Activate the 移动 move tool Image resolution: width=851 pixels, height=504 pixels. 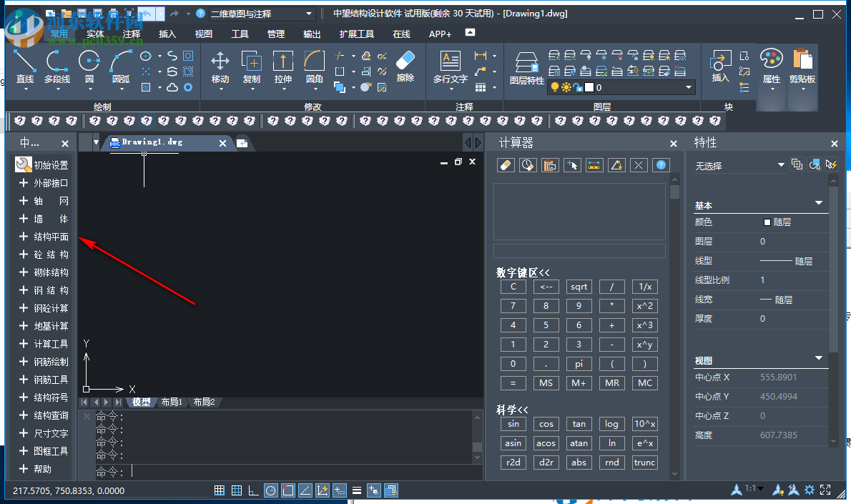220,67
